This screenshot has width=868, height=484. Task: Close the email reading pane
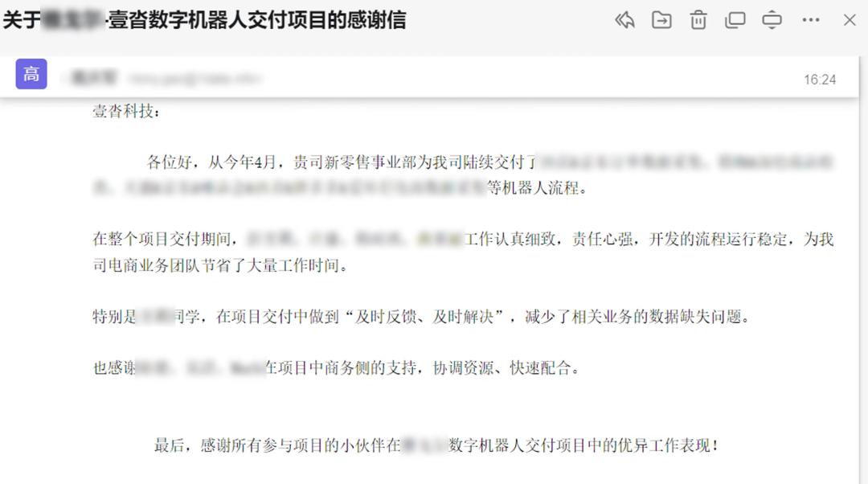click(x=850, y=20)
